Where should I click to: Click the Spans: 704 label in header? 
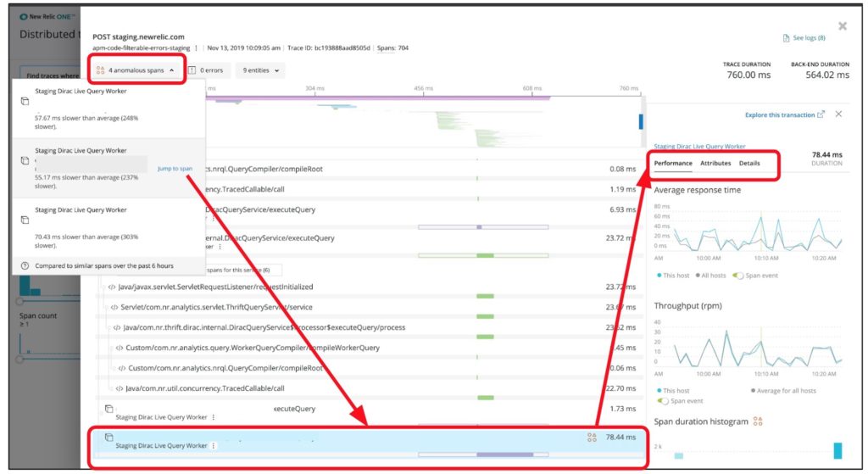tap(392, 48)
